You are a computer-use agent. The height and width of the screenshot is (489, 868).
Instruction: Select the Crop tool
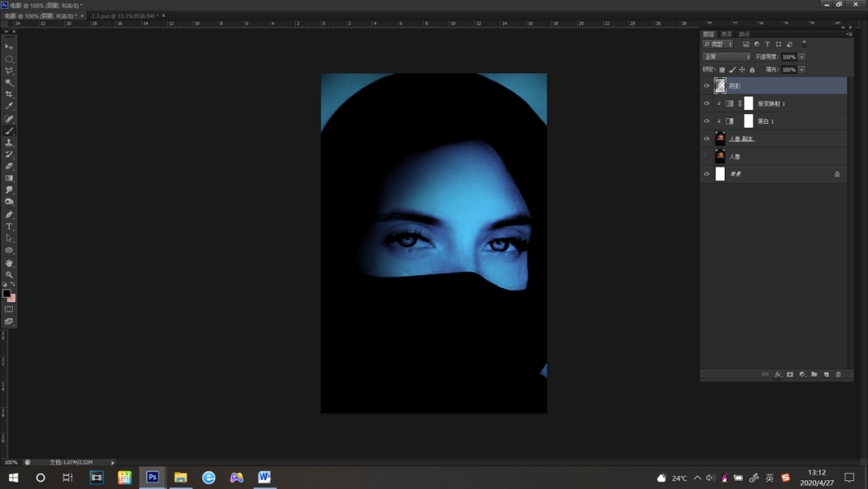pyautogui.click(x=9, y=95)
